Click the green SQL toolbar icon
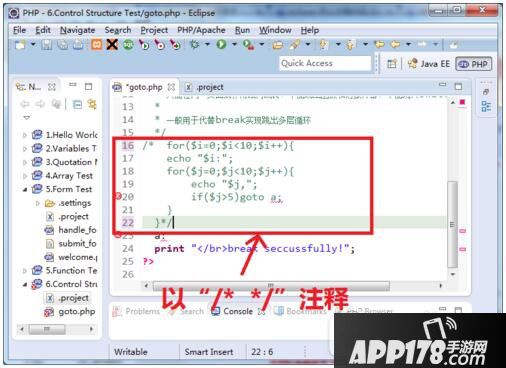The image size is (506, 368). [128, 44]
